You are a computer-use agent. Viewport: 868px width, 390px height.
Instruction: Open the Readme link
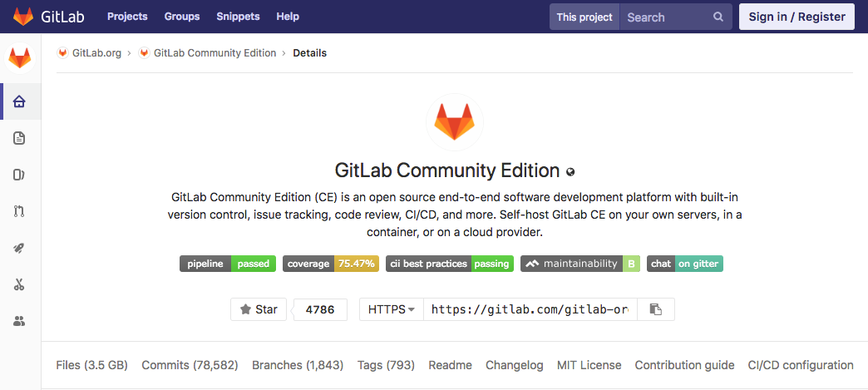point(450,365)
